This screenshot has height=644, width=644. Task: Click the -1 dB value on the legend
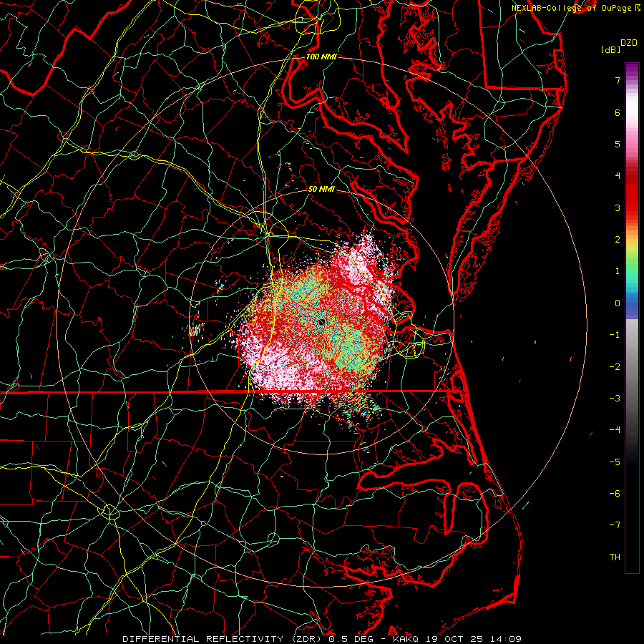(x=615, y=335)
